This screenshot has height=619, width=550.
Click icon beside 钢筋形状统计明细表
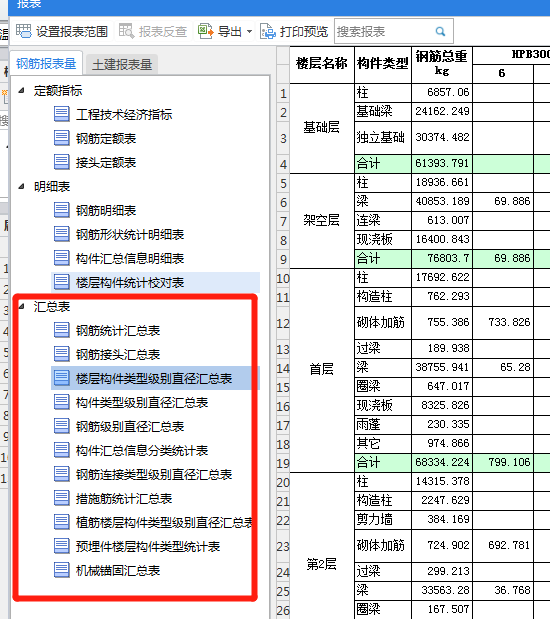click(62, 234)
